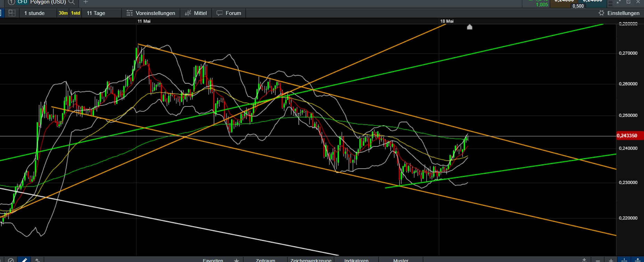Open the Forum button

click(229, 13)
